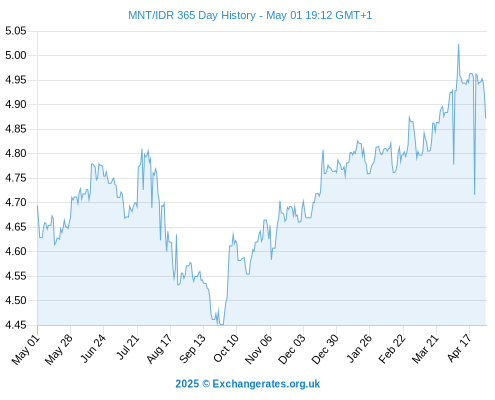Click the highest peak above 5.00 in April
This screenshot has height=400, width=495.
459,45
